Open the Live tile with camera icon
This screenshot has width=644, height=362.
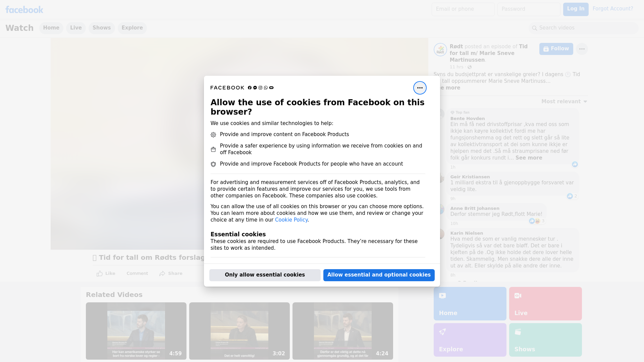(x=545, y=303)
